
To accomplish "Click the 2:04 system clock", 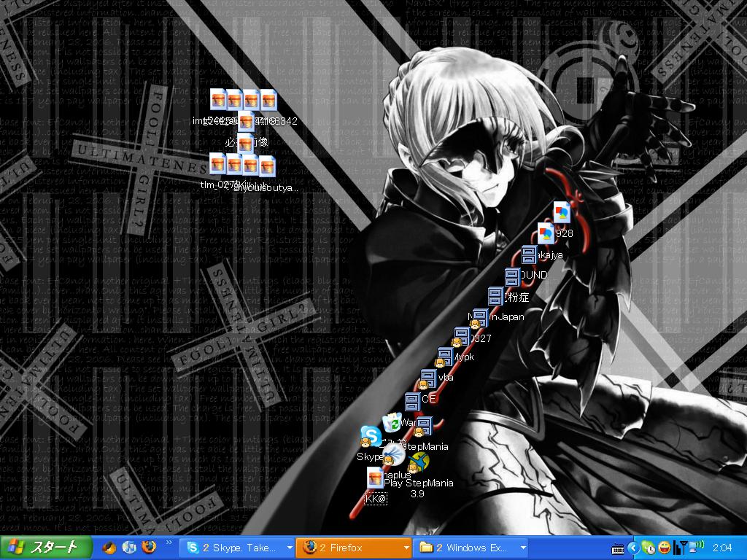I will 722,548.
